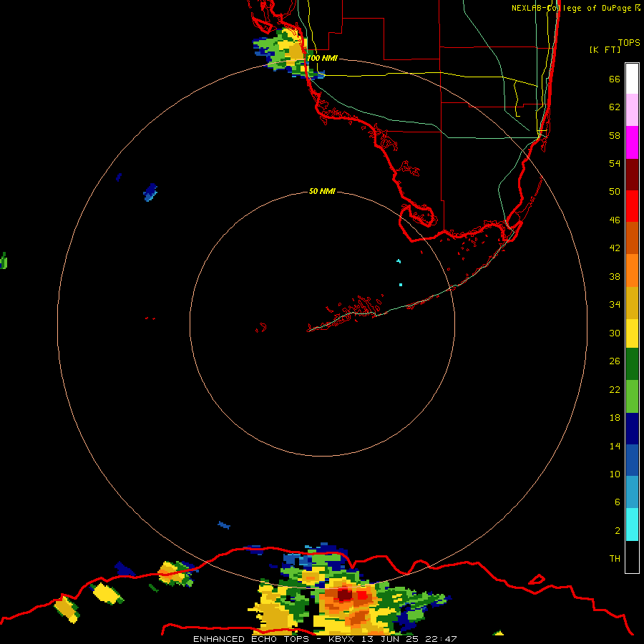Click the dark orange legend swatch
The height and width of the screenshot is (644, 644).
632,238
